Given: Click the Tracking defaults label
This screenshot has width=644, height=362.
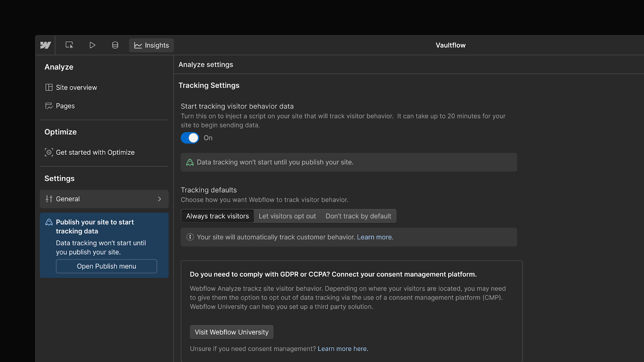Looking at the screenshot, I should (208, 190).
